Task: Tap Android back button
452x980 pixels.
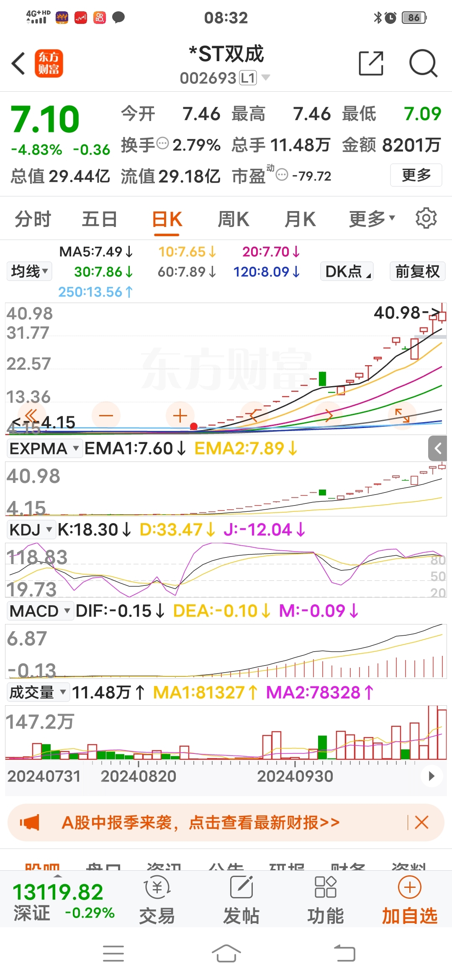Action: click(344, 954)
